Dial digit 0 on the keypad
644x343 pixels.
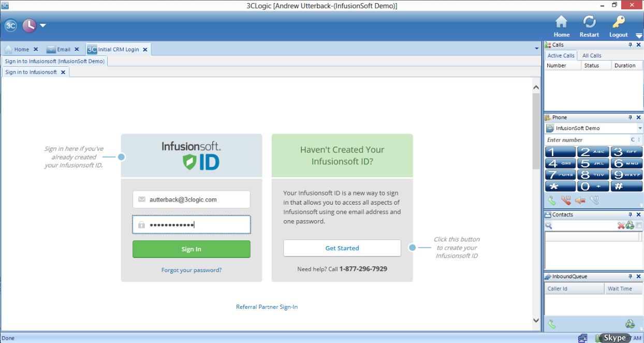[x=593, y=186]
